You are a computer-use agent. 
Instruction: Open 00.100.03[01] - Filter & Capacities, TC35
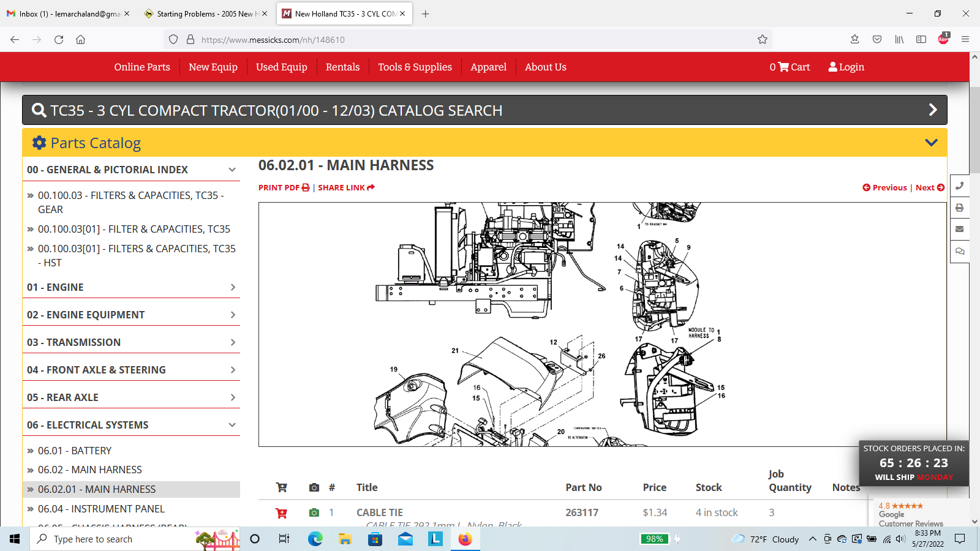coord(134,229)
